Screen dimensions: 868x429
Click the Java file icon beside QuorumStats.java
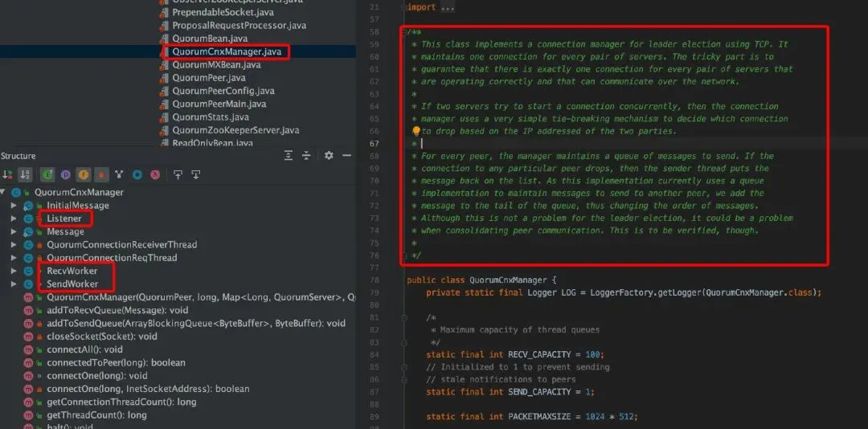163,117
